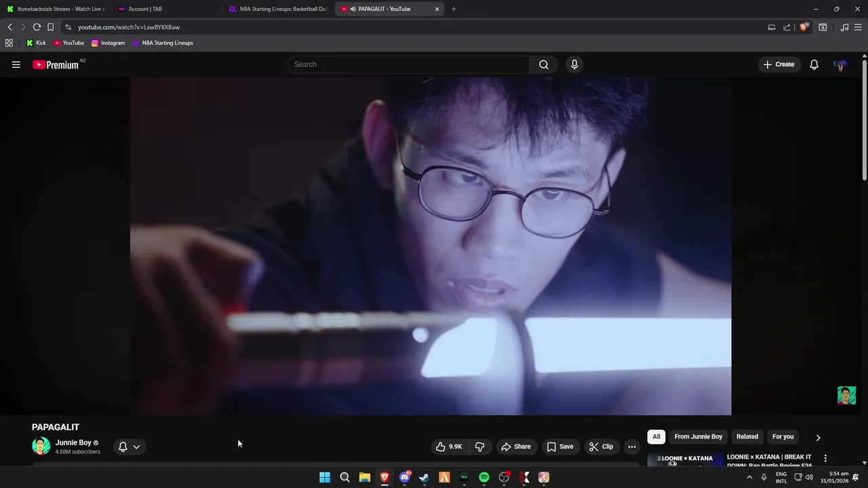
Task: Create a Clip of this video
Action: (x=601, y=447)
